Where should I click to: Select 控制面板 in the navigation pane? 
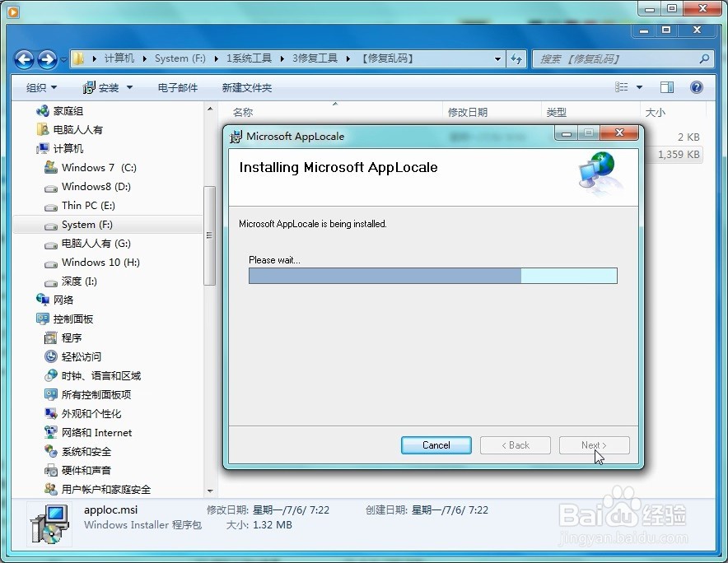coord(64,319)
